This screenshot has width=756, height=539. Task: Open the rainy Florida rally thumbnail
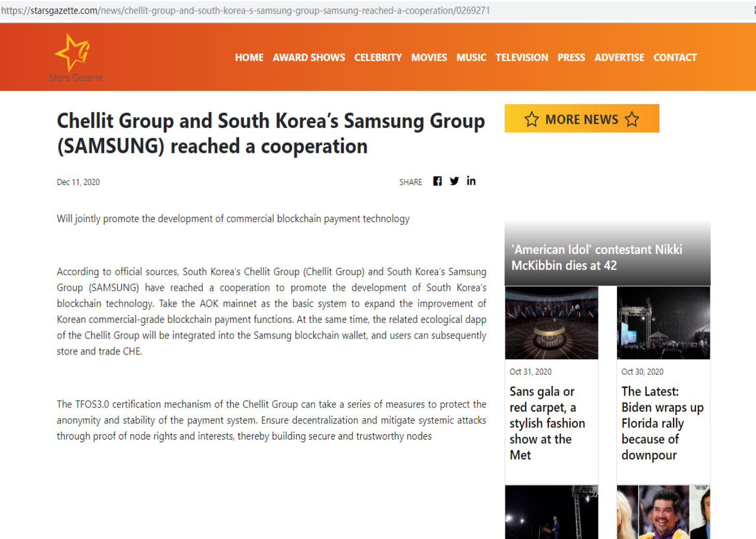[664, 323]
